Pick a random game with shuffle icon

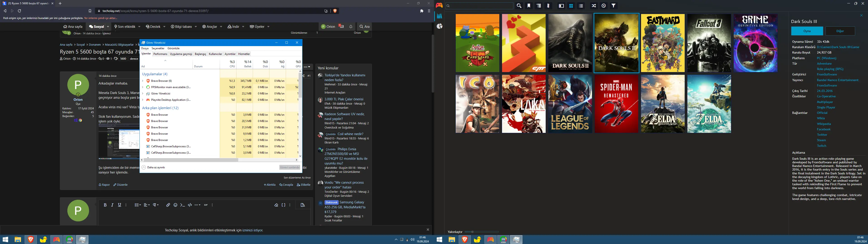594,6
